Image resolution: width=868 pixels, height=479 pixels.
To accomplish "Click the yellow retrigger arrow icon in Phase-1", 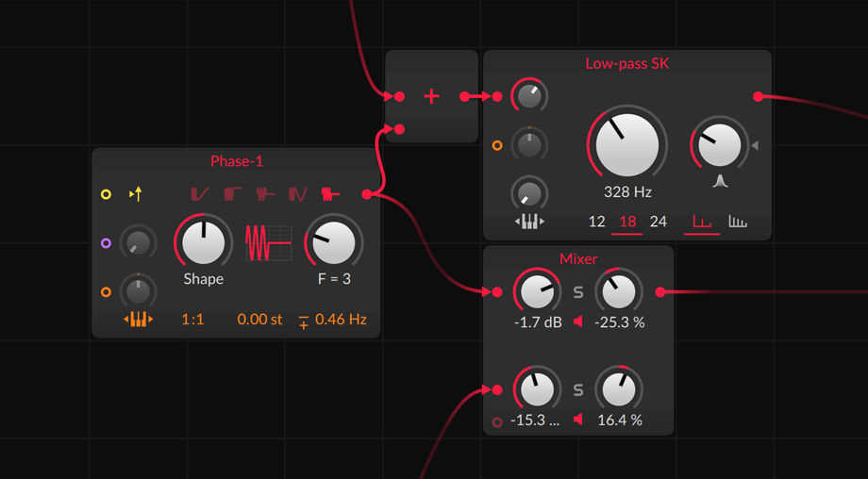I will (136, 194).
